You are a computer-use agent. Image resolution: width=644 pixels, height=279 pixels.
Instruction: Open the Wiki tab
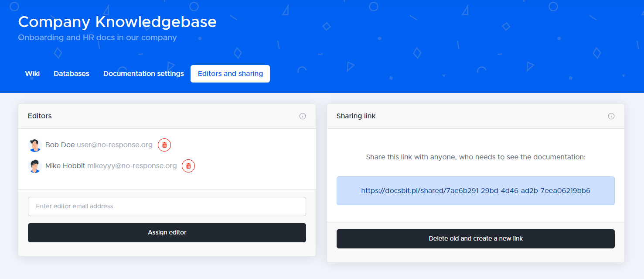32,73
